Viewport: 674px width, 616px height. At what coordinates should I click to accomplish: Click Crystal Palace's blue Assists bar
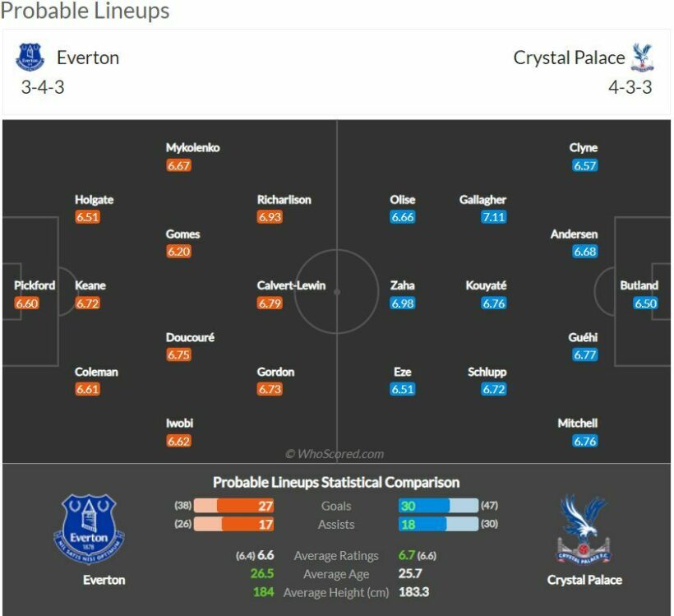point(422,524)
